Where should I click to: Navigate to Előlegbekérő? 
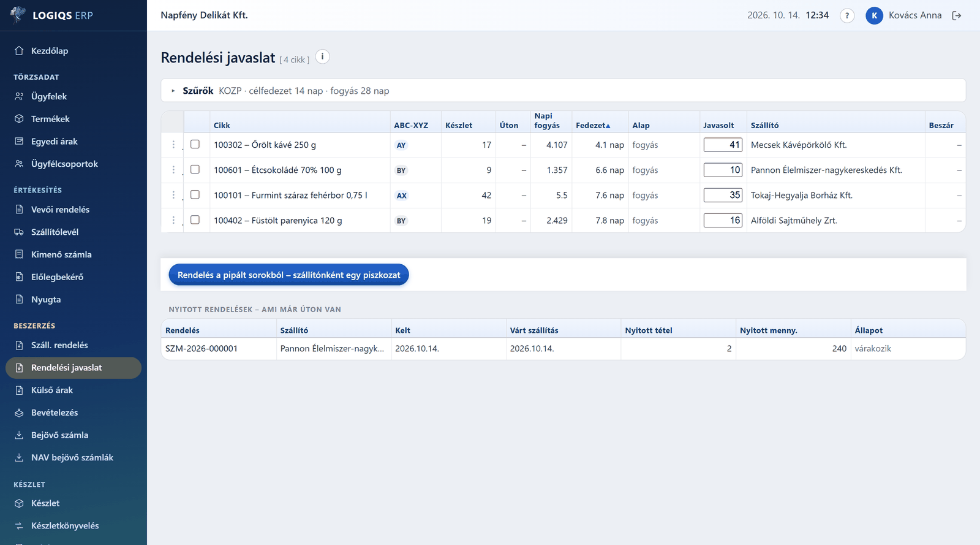click(x=73, y=277)
